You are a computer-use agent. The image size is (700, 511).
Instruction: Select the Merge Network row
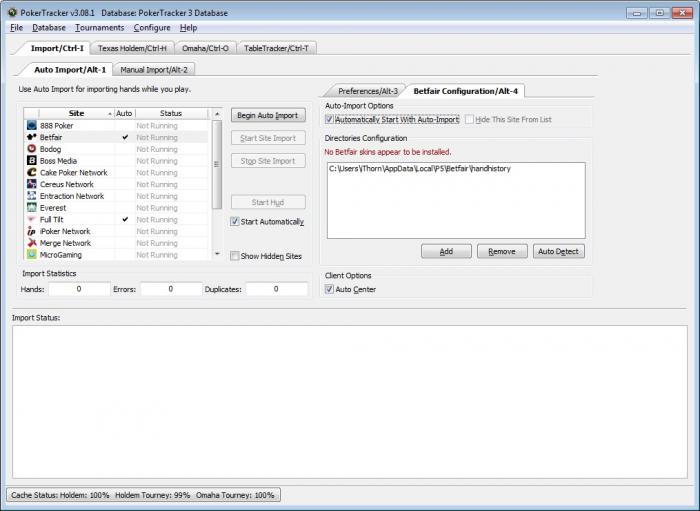coord(117,243)
